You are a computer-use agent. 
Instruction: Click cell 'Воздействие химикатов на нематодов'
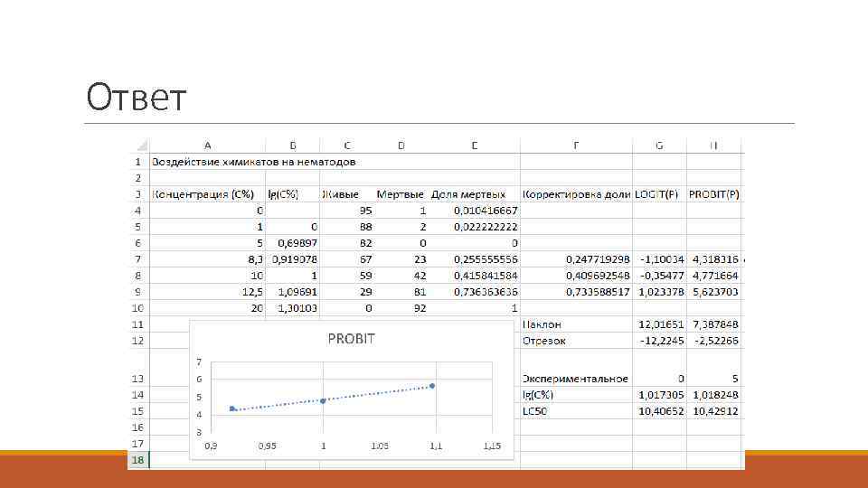(253, 162)
